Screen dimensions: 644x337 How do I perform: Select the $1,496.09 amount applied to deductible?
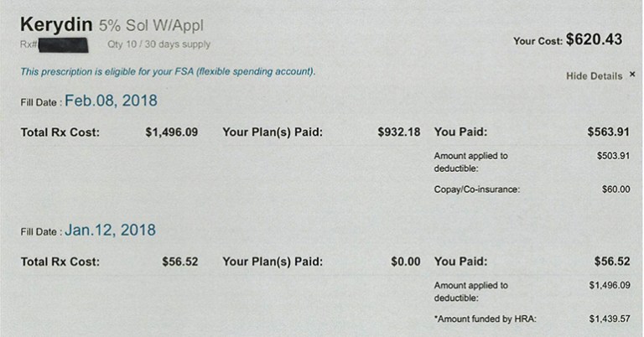click(x=609, y=285)
